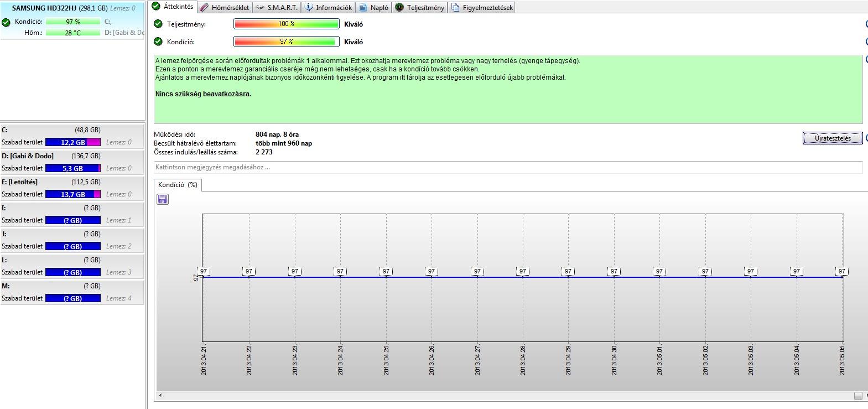Image resolution: width=868 pixels, height=409 pixels.
Task: Click the 12,2 GB free space bar
Action: pyautogui.click(x=73, y=142)
